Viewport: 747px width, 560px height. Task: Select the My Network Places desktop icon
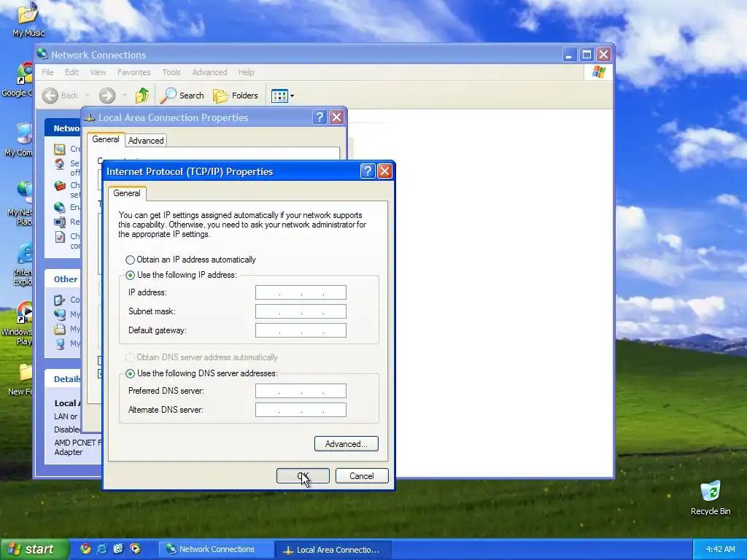tap(20, 204)
